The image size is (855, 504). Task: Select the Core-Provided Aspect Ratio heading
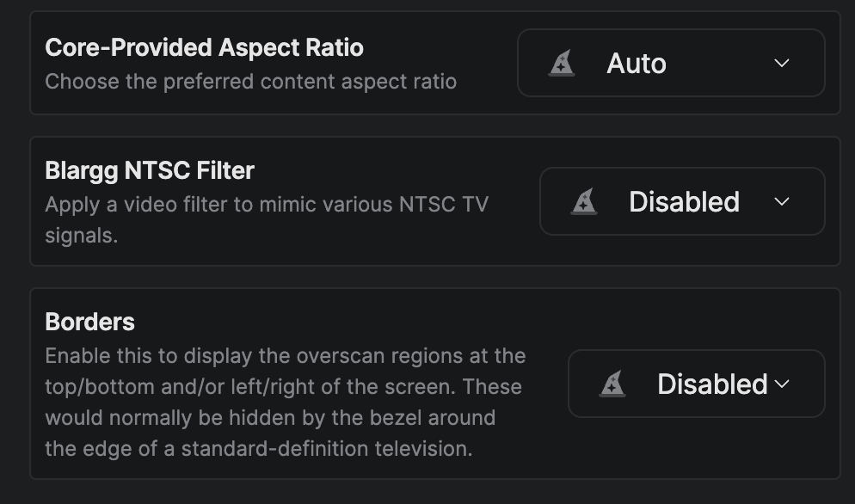pyautogui.click(x=204, y=47)
